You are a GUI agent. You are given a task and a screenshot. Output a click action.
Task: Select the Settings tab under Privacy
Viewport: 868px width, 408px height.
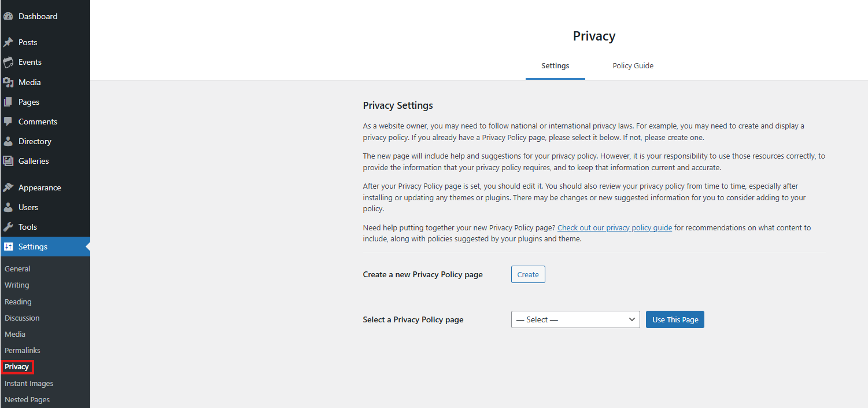click(555, 66)
